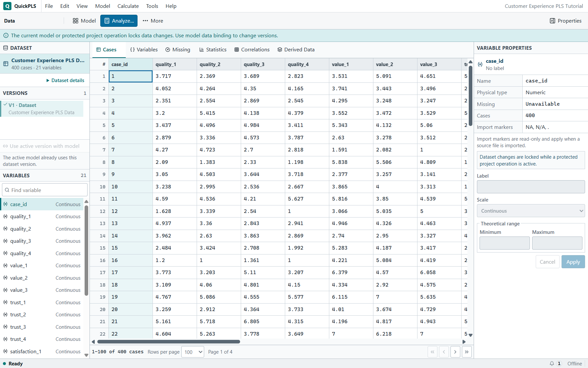Click cell value 6.805 in row 21
This screenshot has width=588, height=368.
(263, 322)
